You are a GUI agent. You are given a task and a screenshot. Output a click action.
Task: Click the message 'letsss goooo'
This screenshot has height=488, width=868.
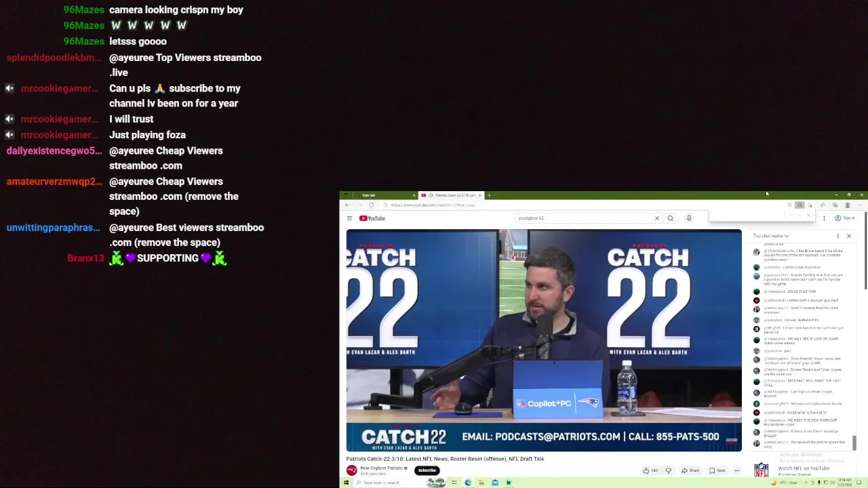click(x=138, y=41)
